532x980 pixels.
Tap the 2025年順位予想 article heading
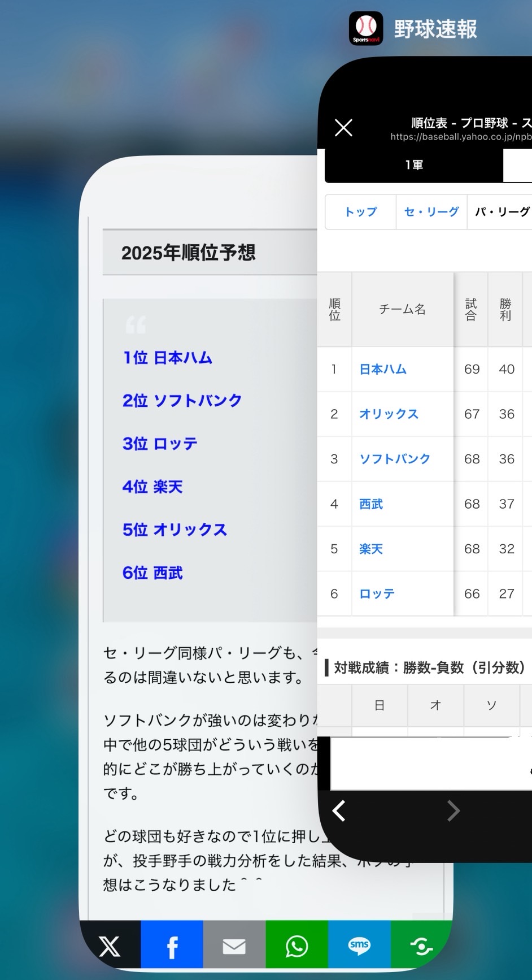point(188,253)
